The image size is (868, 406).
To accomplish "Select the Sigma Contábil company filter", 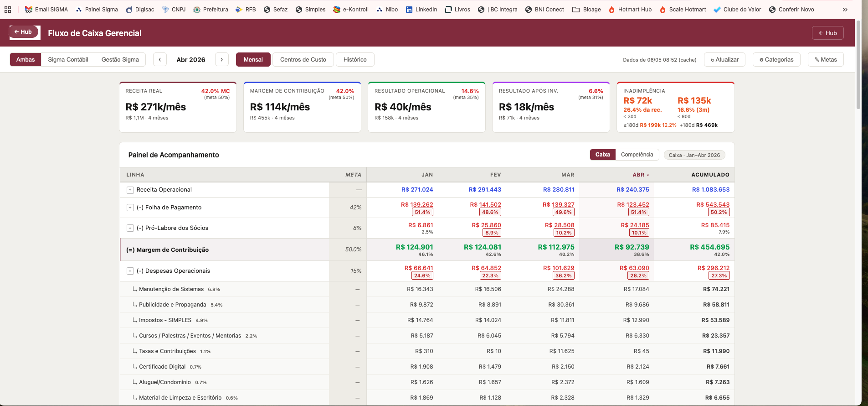I will (x=68, y=60).
